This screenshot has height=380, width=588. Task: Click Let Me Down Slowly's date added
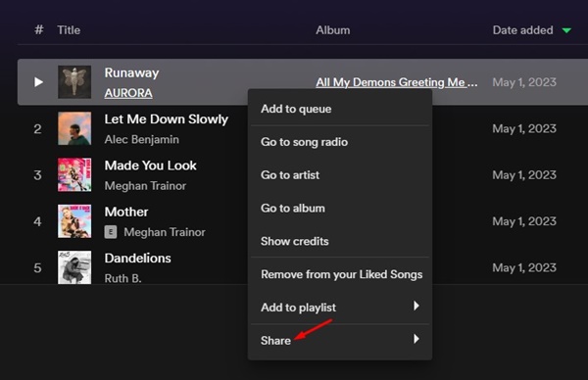(524, 129)
